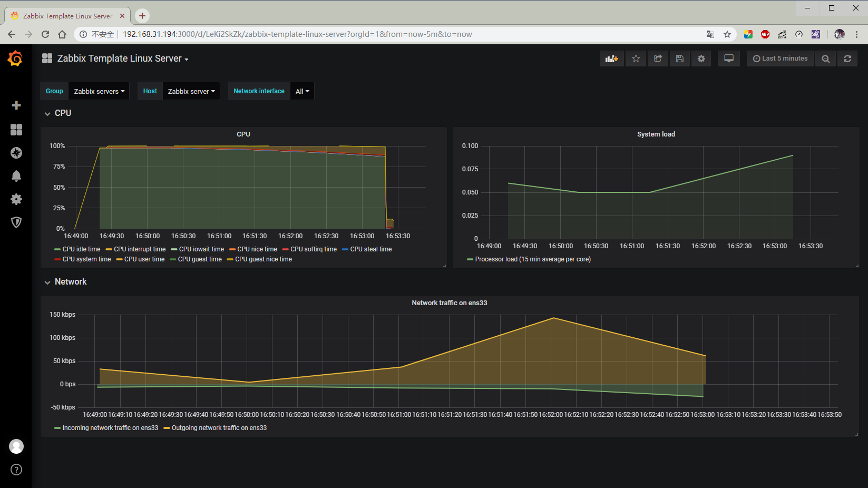The image size is (868, 488).
Task: Open Alerting bell icon in sidebar
Action: point(16,176)
